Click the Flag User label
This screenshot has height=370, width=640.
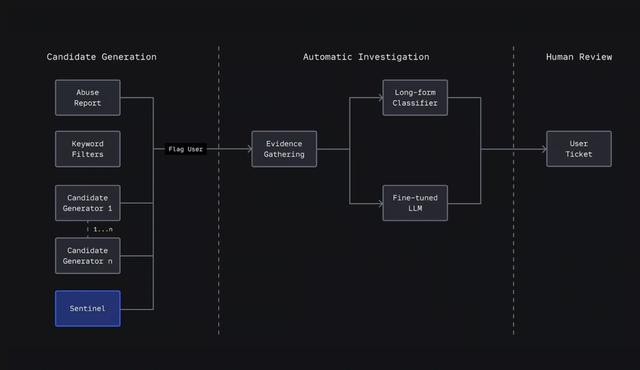(x=185, y=149)
